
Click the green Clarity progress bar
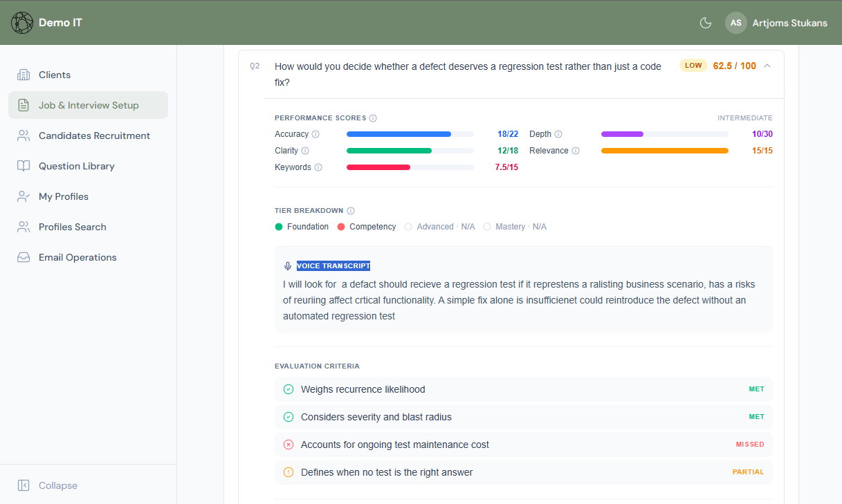click(410, 151)
